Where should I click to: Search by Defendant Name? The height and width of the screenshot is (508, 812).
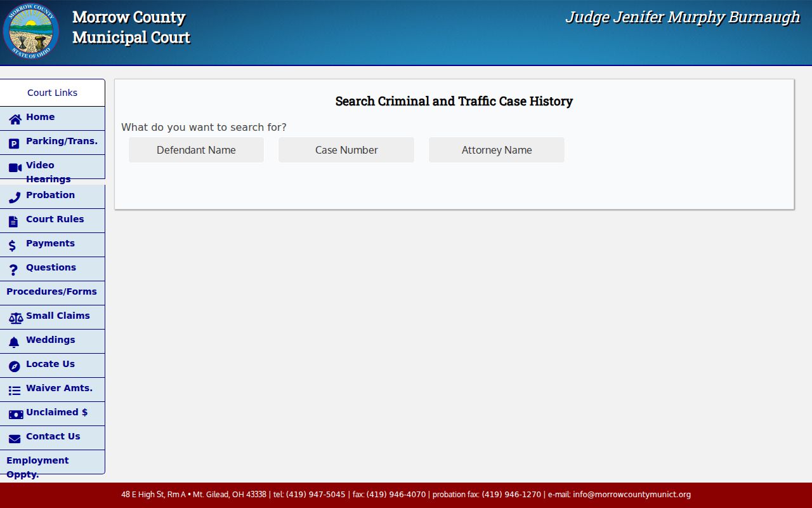coord(196,150)
